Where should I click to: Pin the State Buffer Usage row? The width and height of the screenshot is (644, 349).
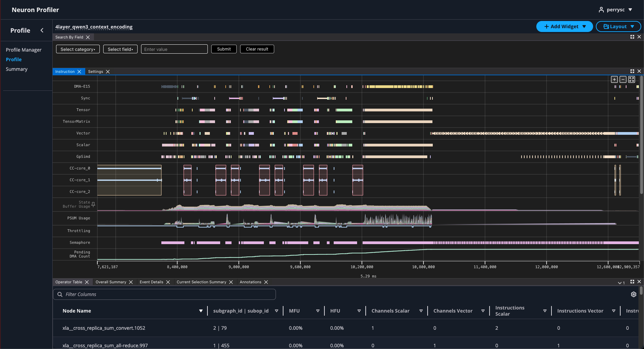(93, 204)
